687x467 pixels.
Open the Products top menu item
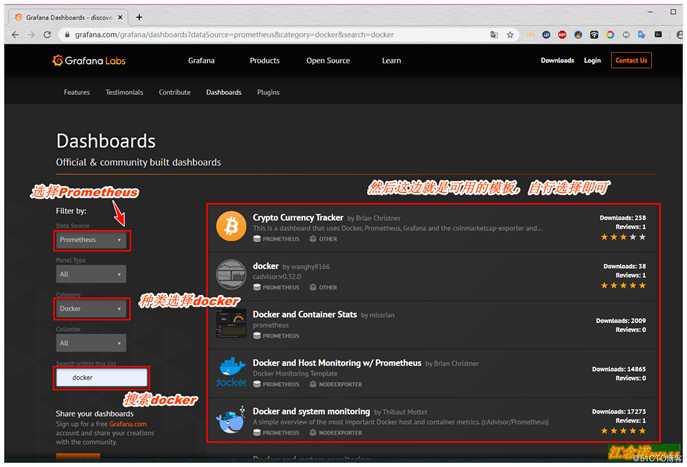(x=264, y=60)
